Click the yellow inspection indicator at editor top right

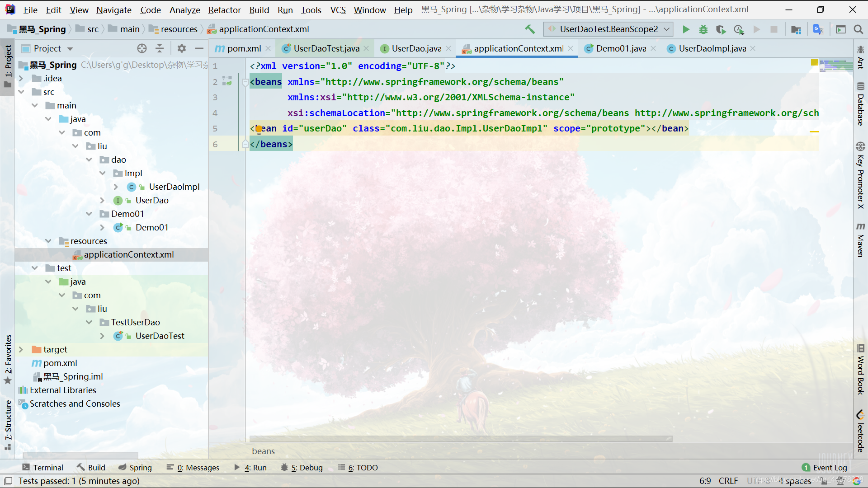click(x=814, y=62)
